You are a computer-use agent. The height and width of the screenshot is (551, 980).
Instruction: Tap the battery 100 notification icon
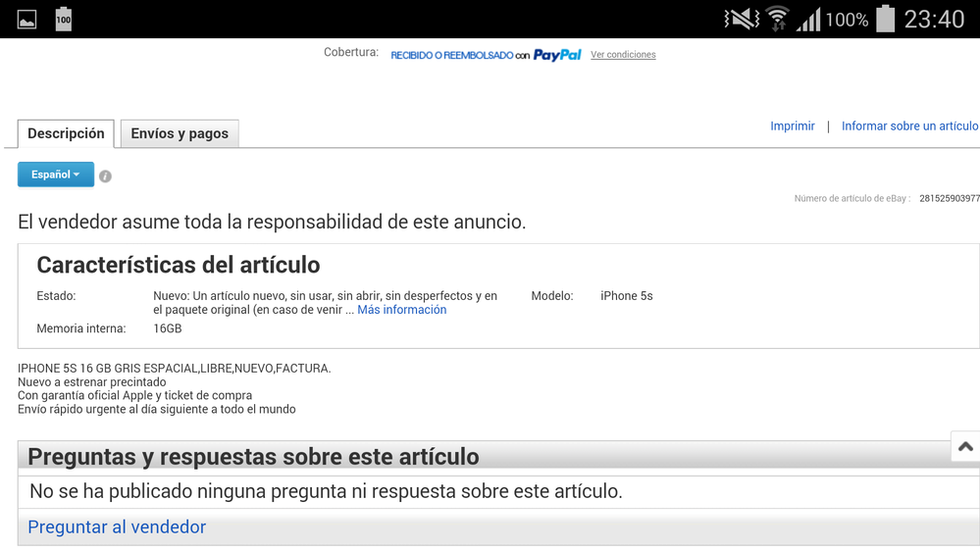pyautogui.click(x=64, y=19)
